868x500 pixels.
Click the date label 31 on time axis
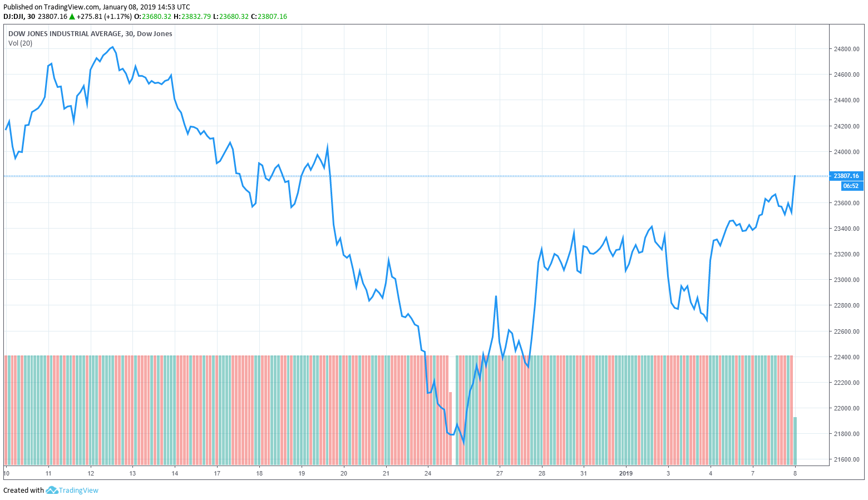point(584,473)
